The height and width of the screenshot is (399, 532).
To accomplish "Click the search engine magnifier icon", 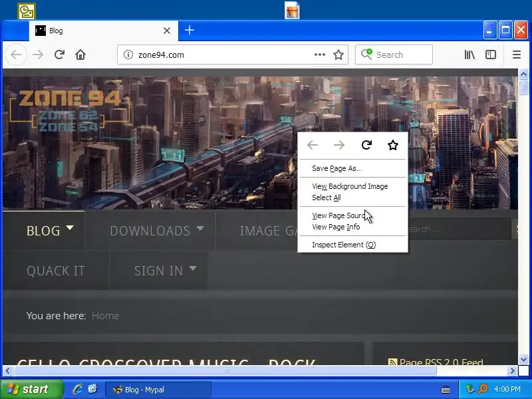I will (x=366, y=55).
